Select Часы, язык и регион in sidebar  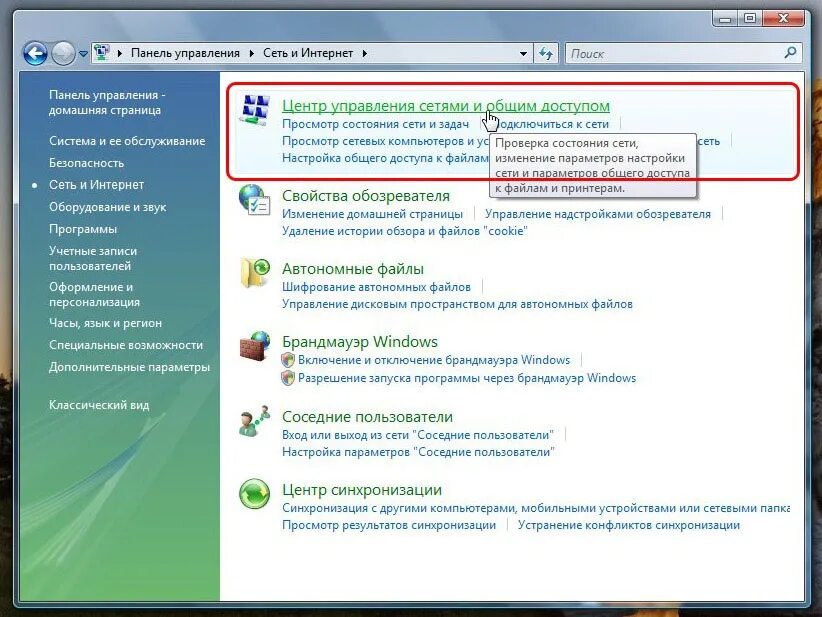(105, 323)
